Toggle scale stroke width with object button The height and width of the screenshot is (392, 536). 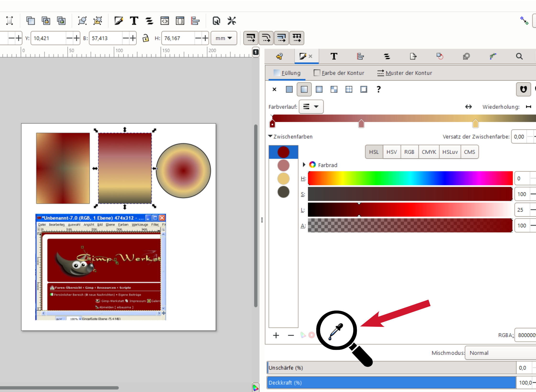(251, 38)
